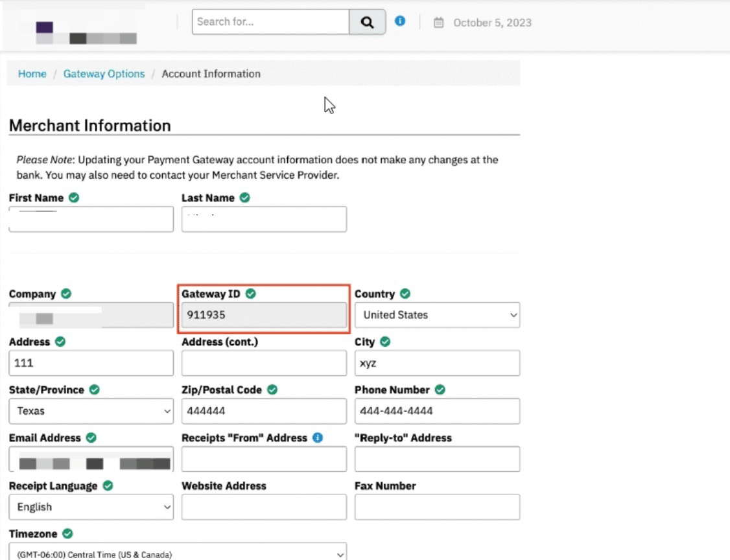Click green checkmark next to First Name
Viewport: 730px width, 560px height.
(74, 198)
